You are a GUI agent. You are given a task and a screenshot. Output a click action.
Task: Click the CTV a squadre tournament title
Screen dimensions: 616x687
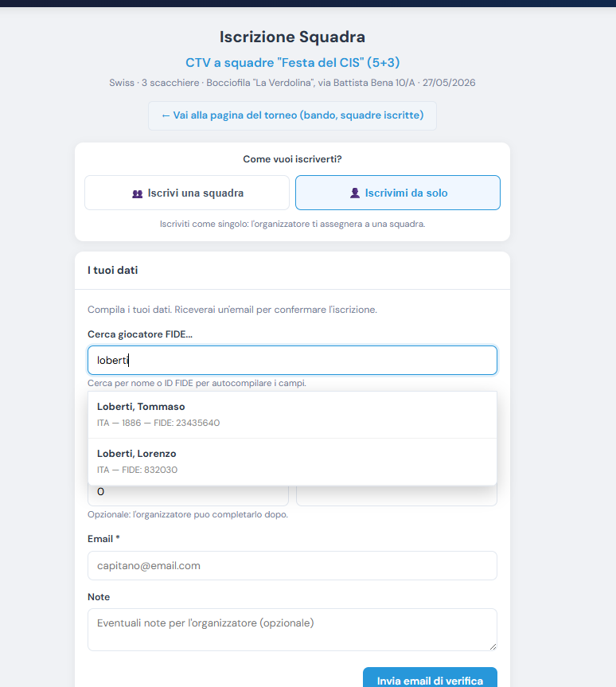pyautogui.click(x=292, y=63)
